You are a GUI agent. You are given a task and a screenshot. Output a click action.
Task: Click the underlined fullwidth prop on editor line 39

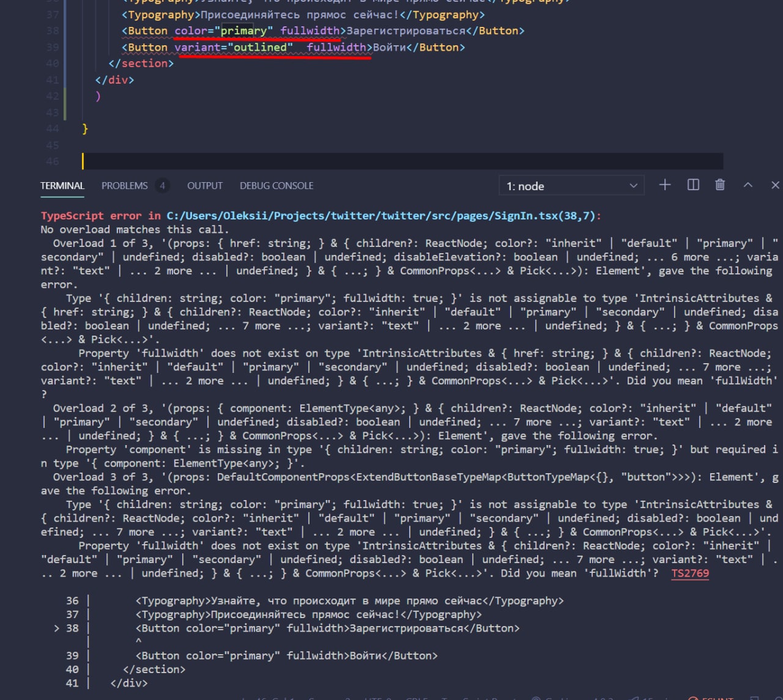336,47
